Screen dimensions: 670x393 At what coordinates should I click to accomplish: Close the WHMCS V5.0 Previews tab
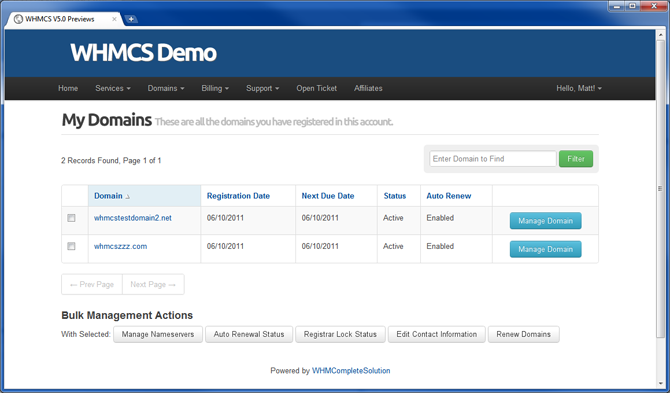(x=114, y=19)
